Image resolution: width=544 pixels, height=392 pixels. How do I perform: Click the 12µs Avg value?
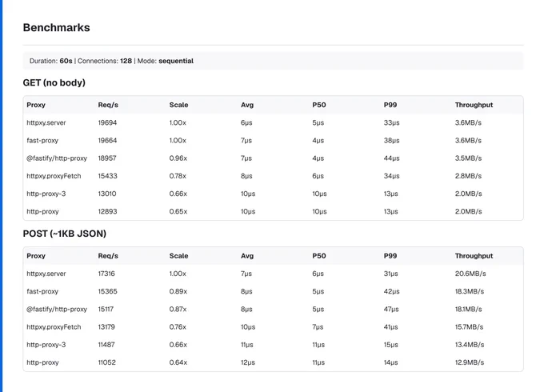(x=248, y=362)
